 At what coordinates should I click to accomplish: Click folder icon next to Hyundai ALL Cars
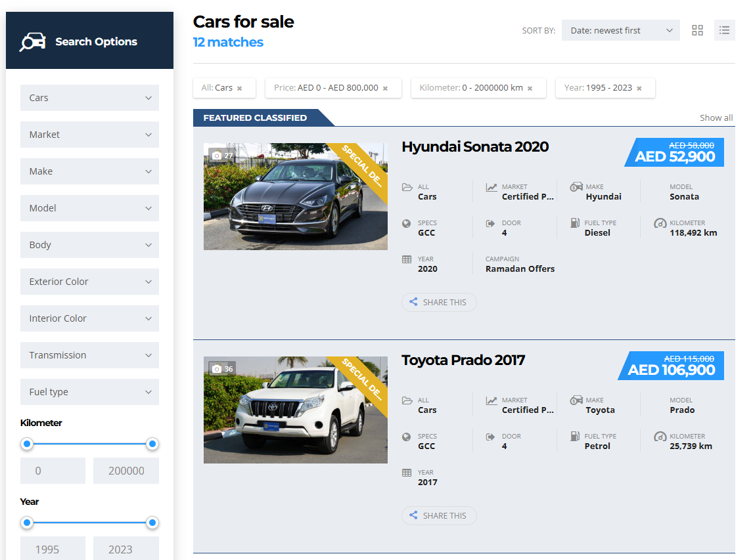coord(407,187)
